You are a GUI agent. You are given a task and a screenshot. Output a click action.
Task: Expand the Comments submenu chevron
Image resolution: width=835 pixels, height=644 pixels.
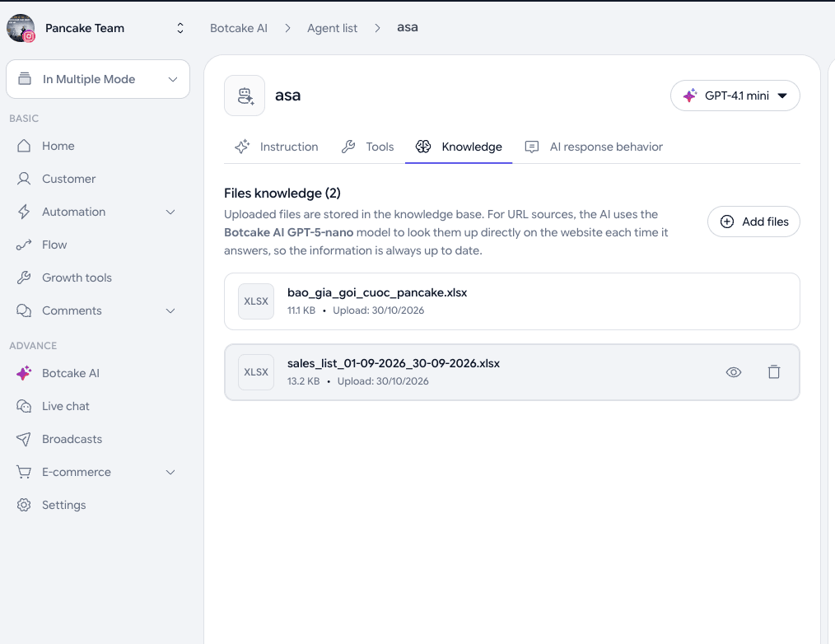170,310
